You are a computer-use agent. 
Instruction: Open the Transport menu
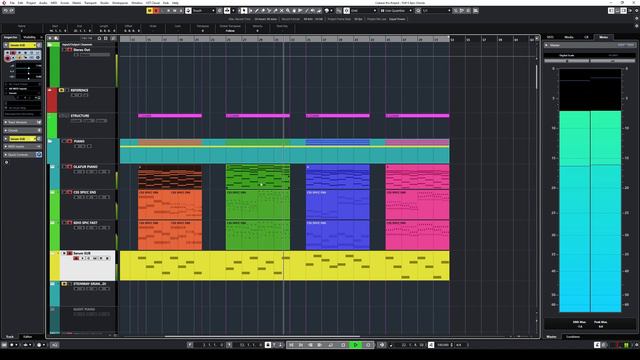(x=90, y=3)
